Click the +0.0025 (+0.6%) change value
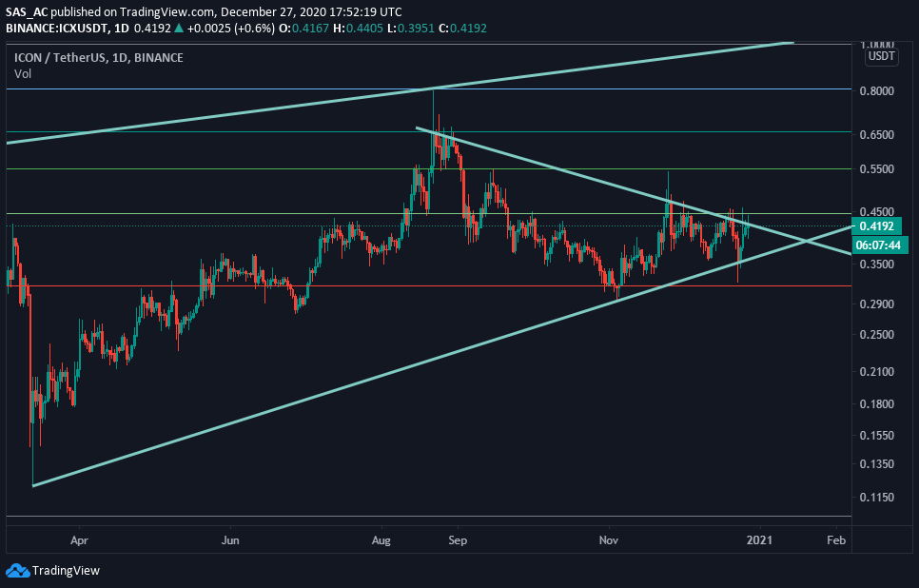Image resolution: width=919 pixels, height=588 pixels. pos(231,29)
